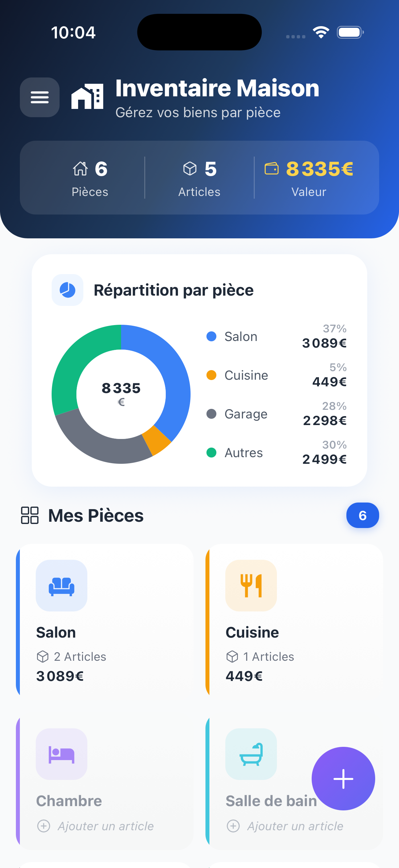This screenshot has width=399, height=868.
Task: Tap the Salle de bain bathtub icon
Action: tap(251, 754)
